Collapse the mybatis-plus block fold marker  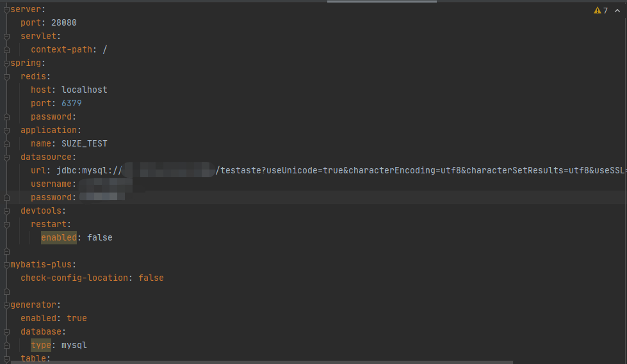click(x=6, y=264)
